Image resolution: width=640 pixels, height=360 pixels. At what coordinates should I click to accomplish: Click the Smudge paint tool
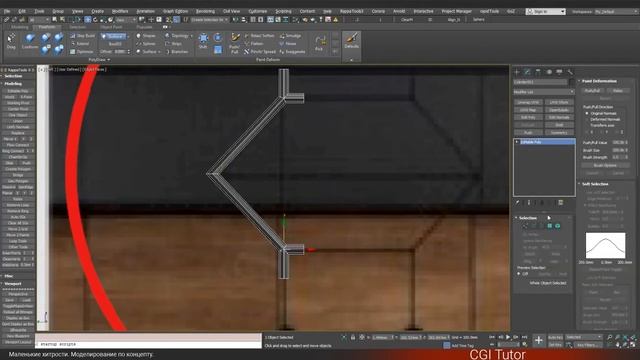[x=291, y=36]
